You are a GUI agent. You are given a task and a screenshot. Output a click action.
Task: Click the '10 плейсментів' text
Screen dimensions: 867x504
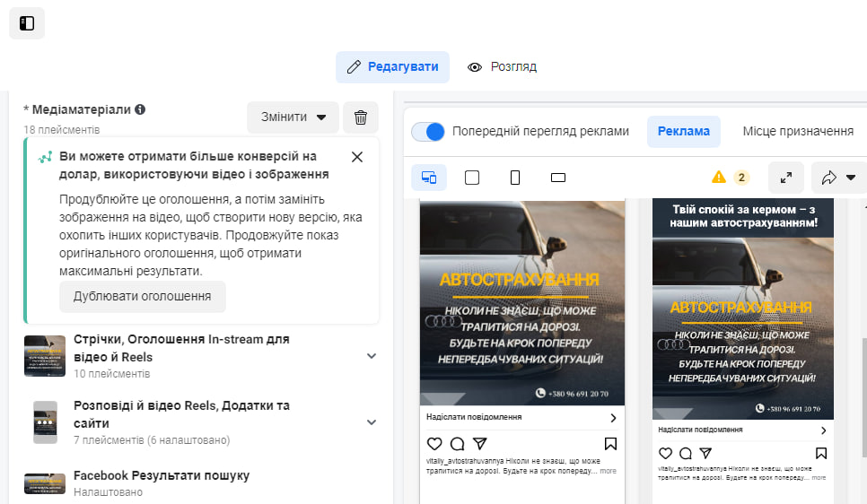click(x=111, y=374)
